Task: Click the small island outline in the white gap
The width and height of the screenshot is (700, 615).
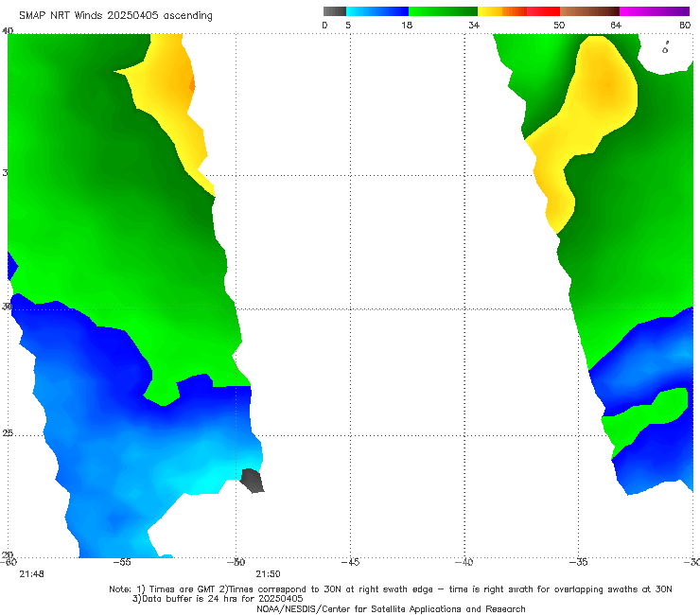Action: [665, 48]
